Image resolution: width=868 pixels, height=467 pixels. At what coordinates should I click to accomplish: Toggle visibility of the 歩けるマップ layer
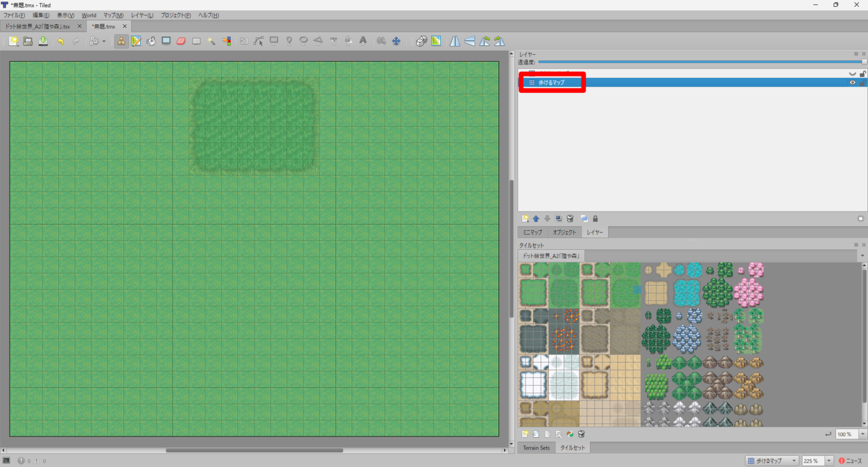coord(852,82)
